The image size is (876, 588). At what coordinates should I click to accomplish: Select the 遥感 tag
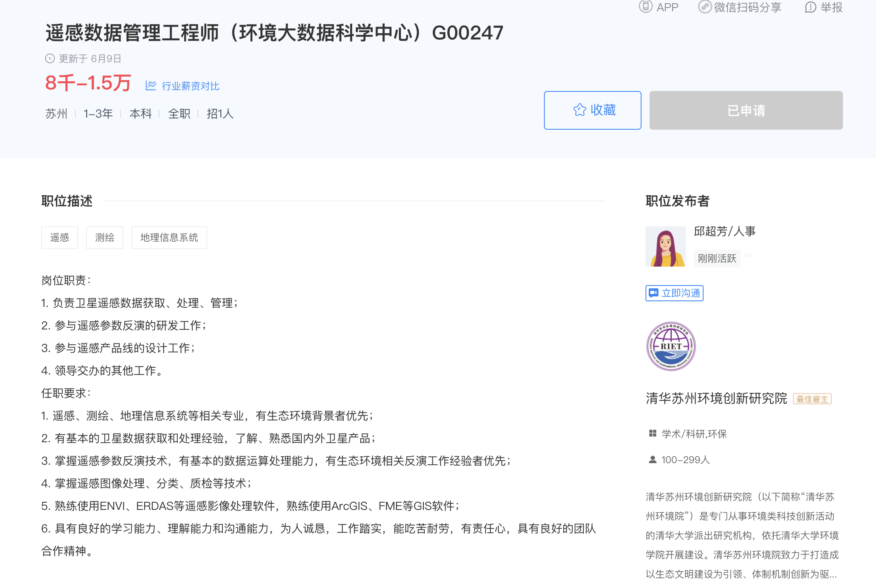60,238
